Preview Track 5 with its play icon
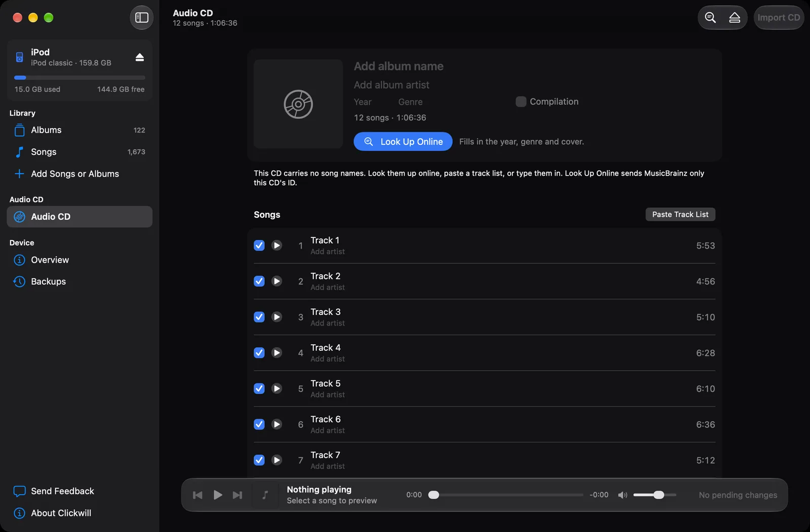 (277, 388)
